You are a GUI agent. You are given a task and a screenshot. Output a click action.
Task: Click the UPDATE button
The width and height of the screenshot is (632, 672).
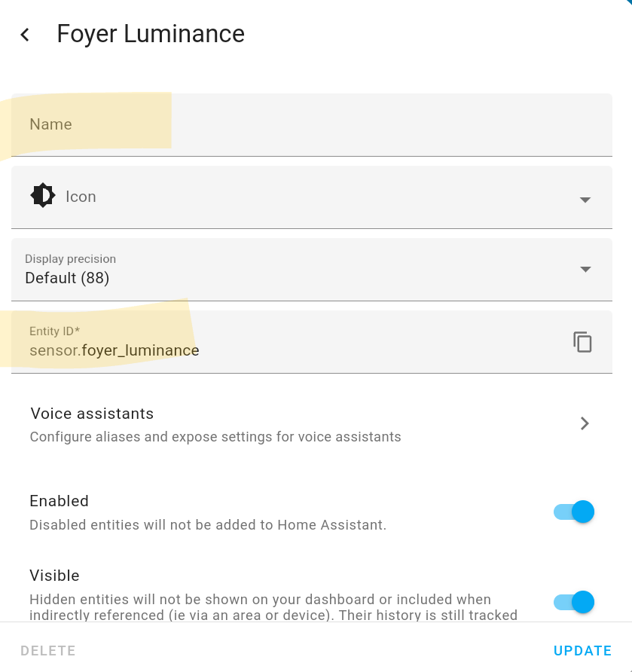[x=582, y=650]
